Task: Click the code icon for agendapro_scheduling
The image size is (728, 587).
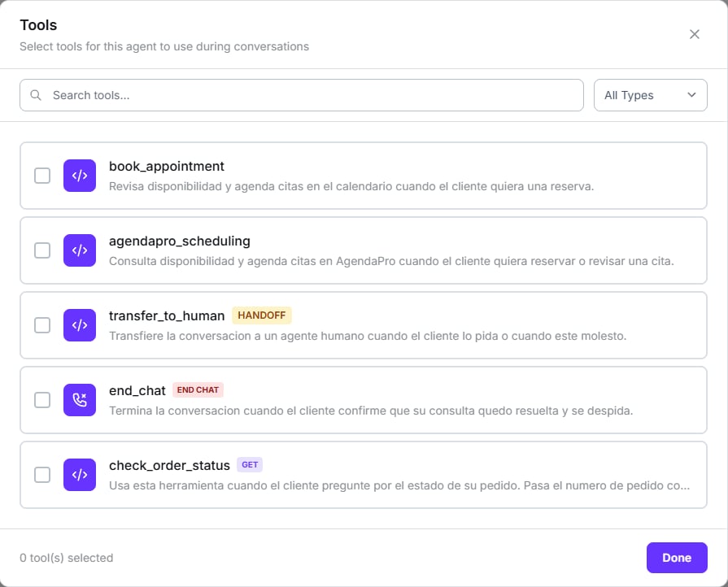Action: (80, 250)
